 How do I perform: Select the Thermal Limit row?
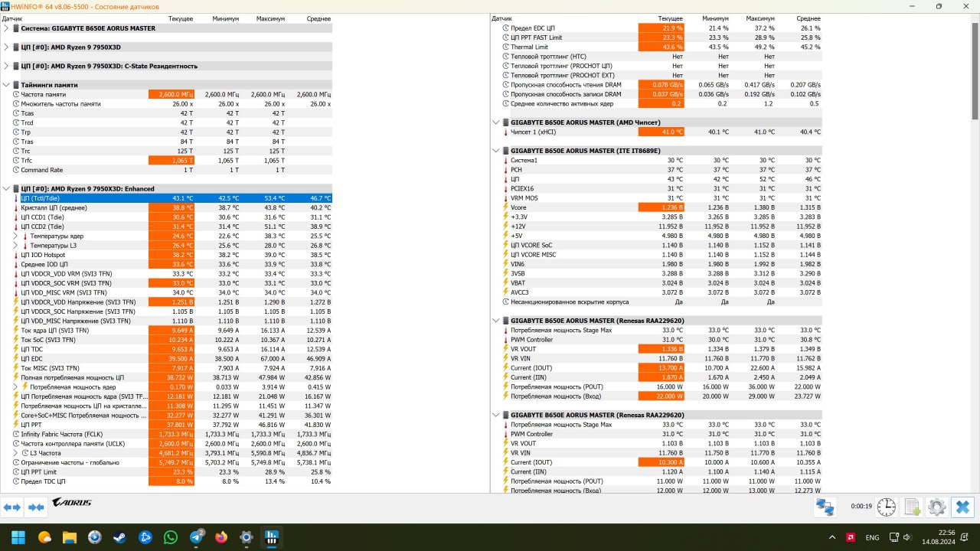657,47
